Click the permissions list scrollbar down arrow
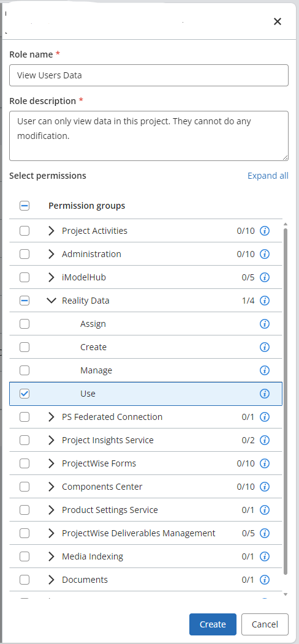 [x=286, y=594]
